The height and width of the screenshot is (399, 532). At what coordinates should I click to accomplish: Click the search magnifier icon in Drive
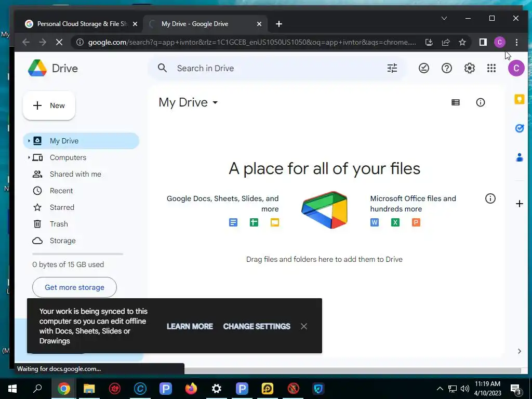coord(162,68)
